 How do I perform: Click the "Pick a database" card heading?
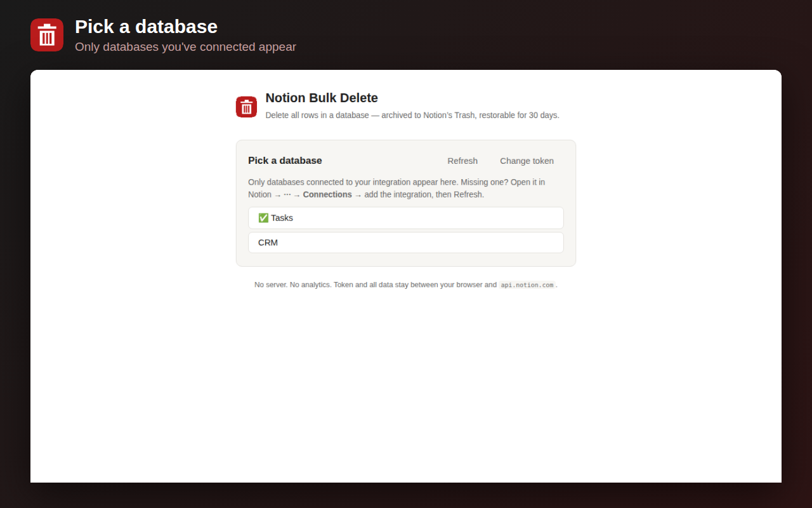pyautogui.click(x=285, y=161)
